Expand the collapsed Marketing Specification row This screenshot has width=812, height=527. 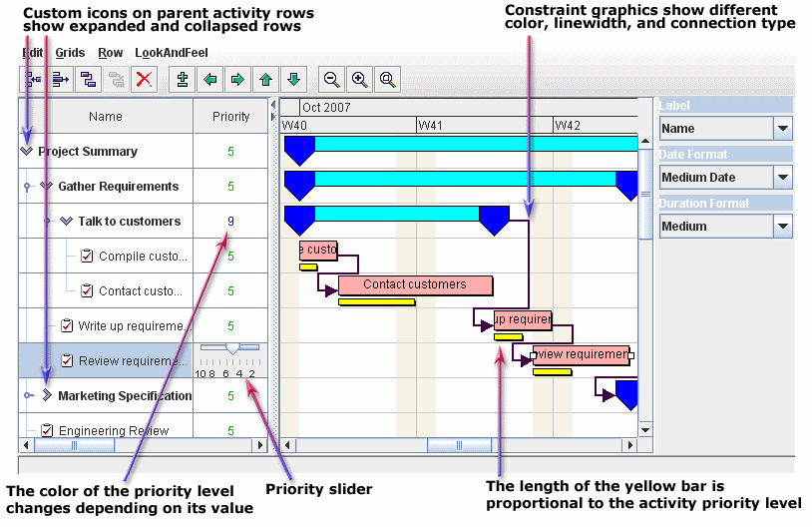pos(46,396)
